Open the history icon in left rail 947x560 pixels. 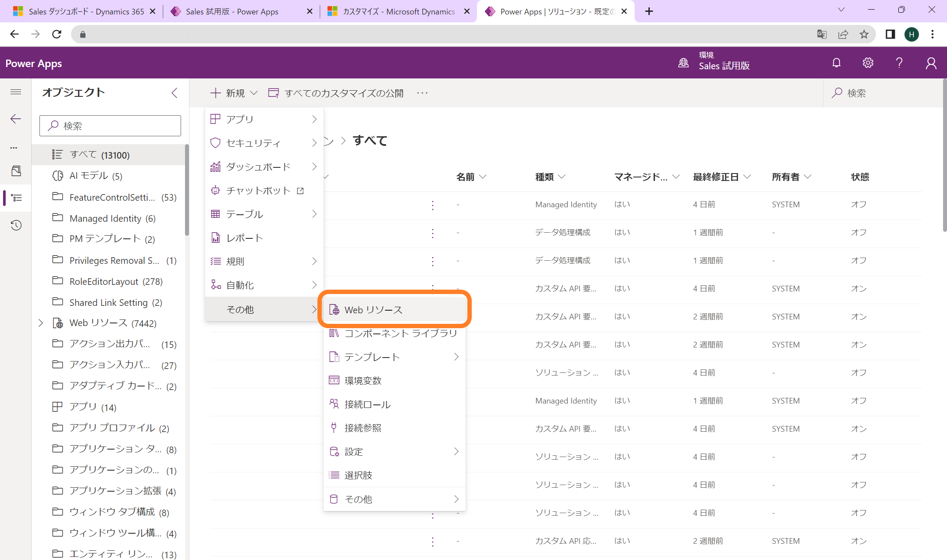click(16, 225)
